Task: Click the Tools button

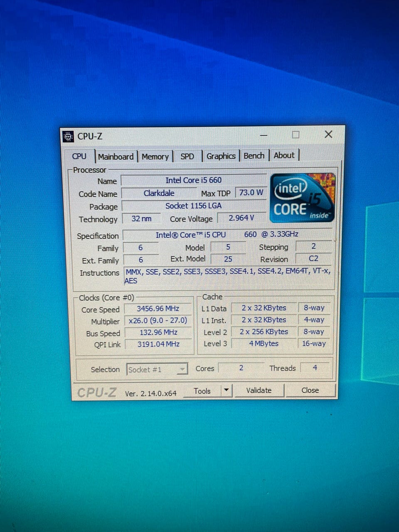Action: [x=202, y=391]
